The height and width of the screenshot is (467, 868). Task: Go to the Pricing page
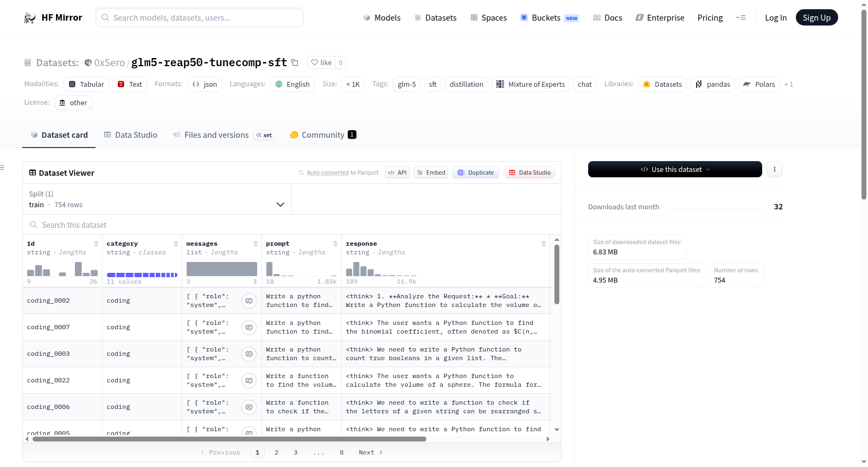point(710,18)
